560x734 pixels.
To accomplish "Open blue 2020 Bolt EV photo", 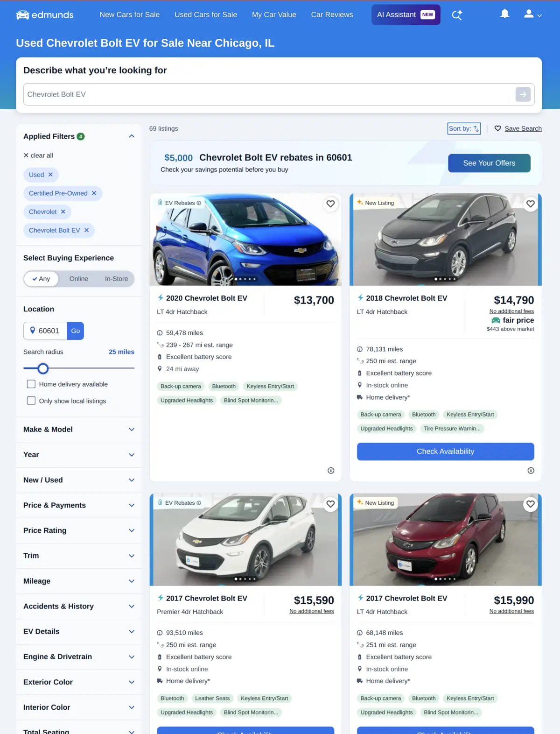I will [245, 240].
